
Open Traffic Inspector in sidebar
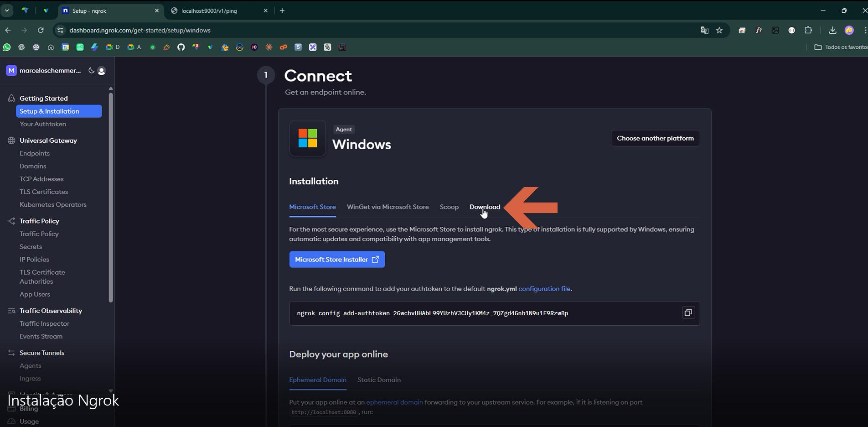click(44, 323)
